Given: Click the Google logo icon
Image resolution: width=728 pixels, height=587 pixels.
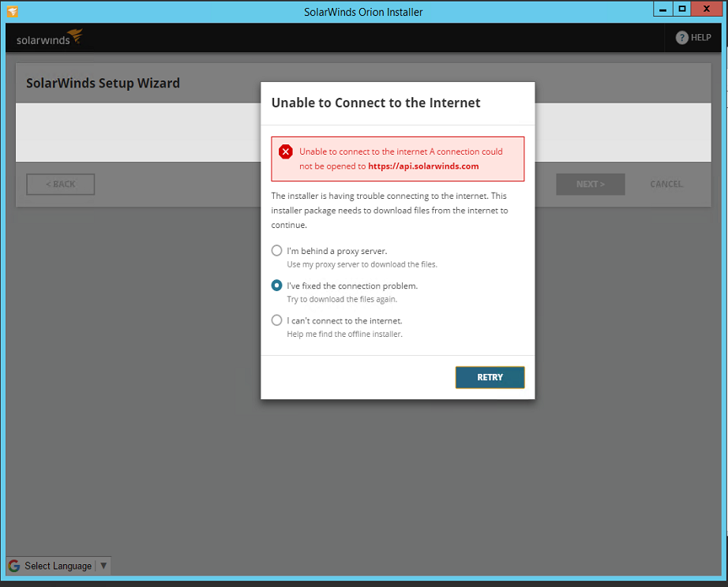Looking at the screenshot, I should pos(14,566).
